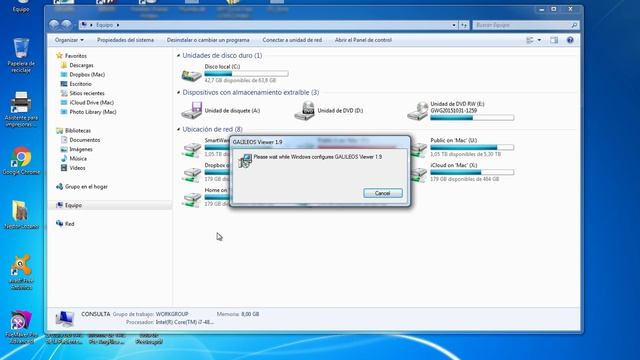Click Conectar a unidad de red
The image size is (640, 360).
292,40
